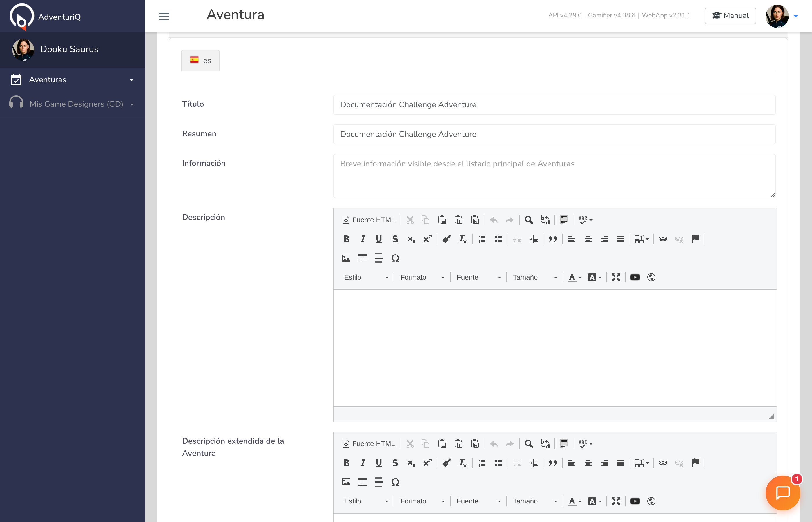Open the background color picker in the Descripción editor
This screenshot has width=812, height=522.
click(x=595, y=277)
